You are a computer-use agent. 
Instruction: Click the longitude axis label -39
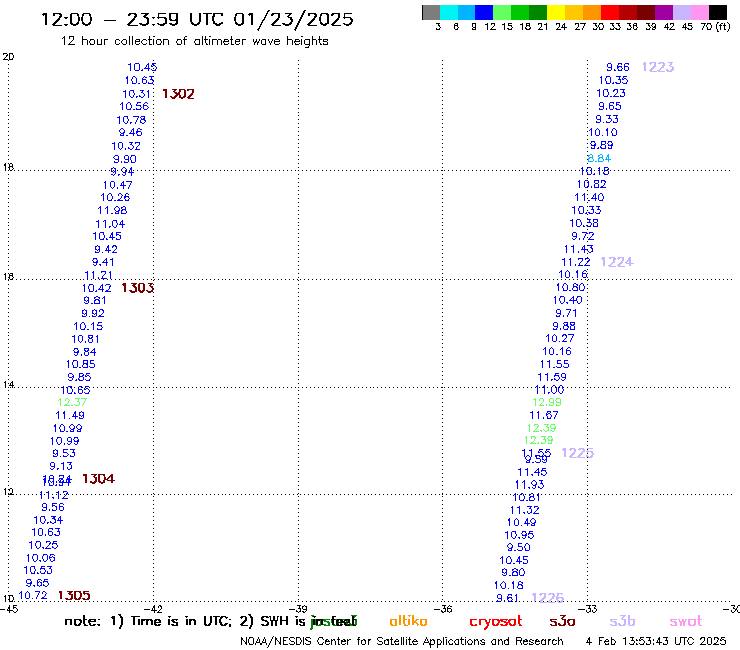pos(298,609)
